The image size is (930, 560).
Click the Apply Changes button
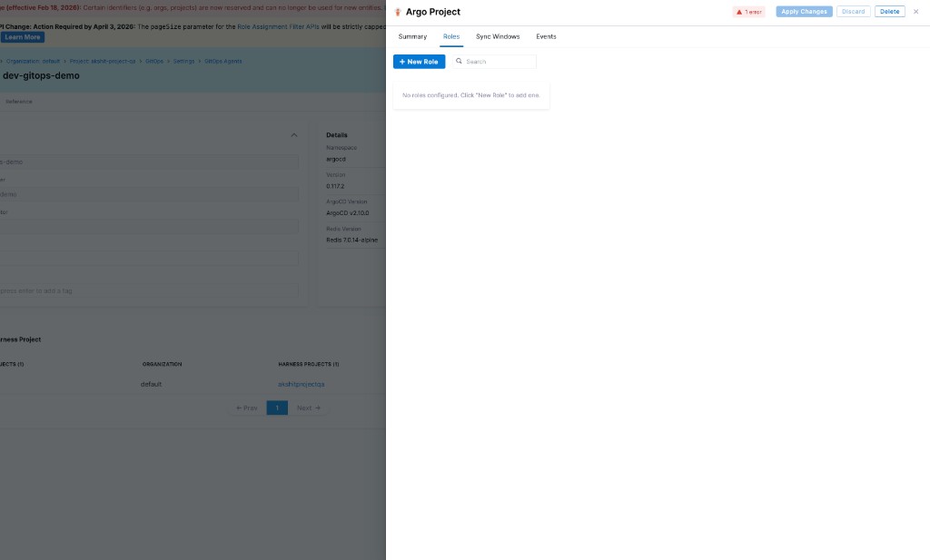pyautogui.click(x=805, y=11)
